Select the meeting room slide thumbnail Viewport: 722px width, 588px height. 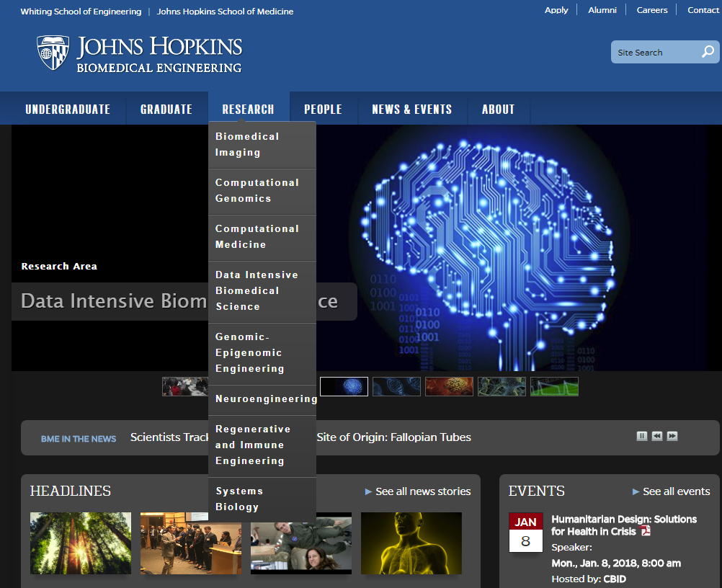tap(185, 386)
